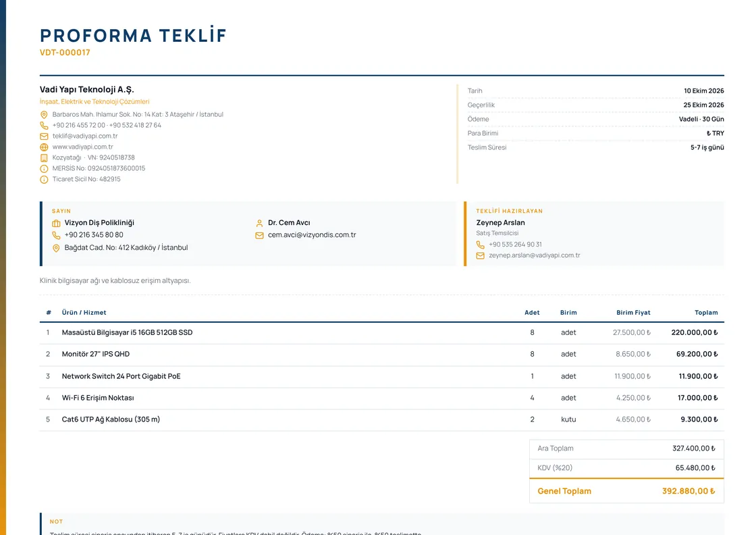This screenshot has height=535, width=756.
Task: Click the tagline İnşaat, Elektrik ve Teknoloji Çözümleri
Action: pyautogui.click(x=94, y=102)
